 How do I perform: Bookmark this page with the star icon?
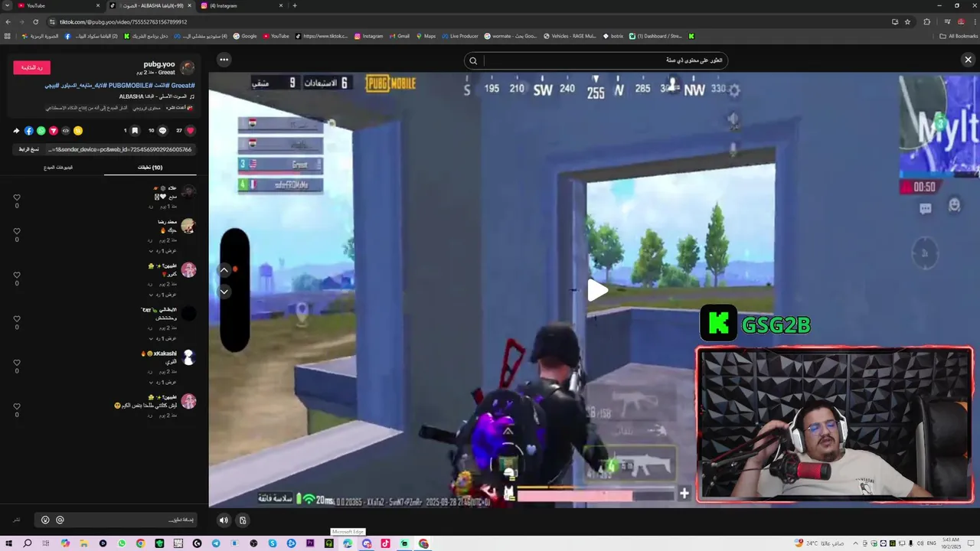pyautogui.click(x=907, y=22)
